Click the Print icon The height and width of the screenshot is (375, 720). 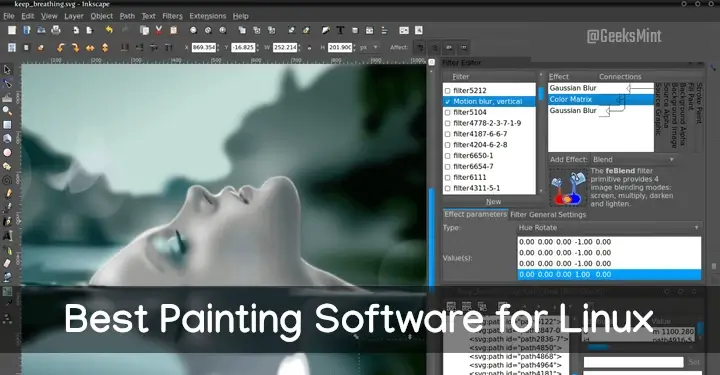(x=56, y=30)
